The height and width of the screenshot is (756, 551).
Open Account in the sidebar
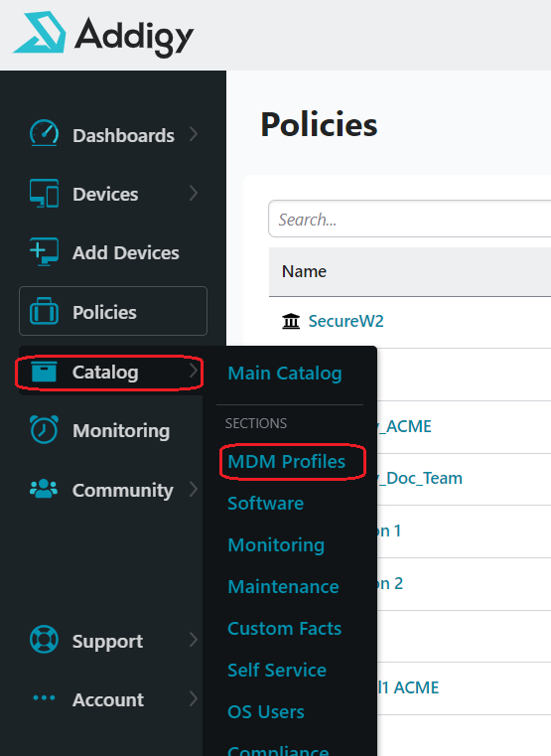pos(113,699)
